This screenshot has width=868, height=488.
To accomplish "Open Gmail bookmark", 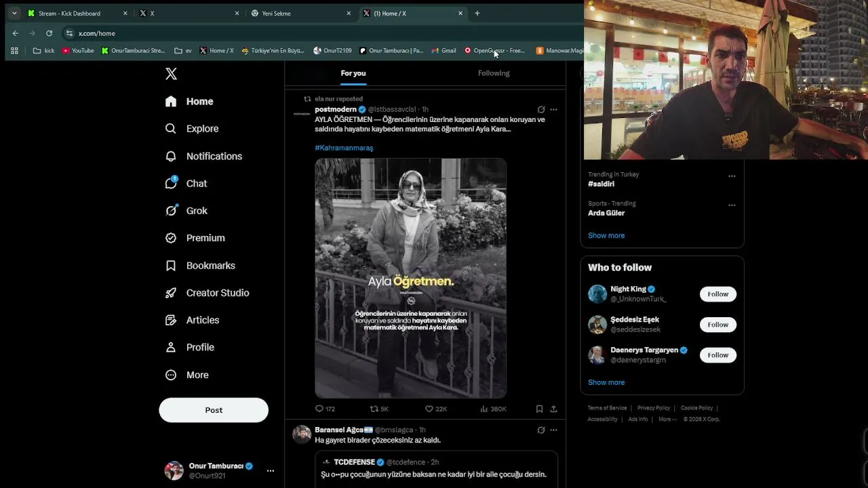I will 443,51.
